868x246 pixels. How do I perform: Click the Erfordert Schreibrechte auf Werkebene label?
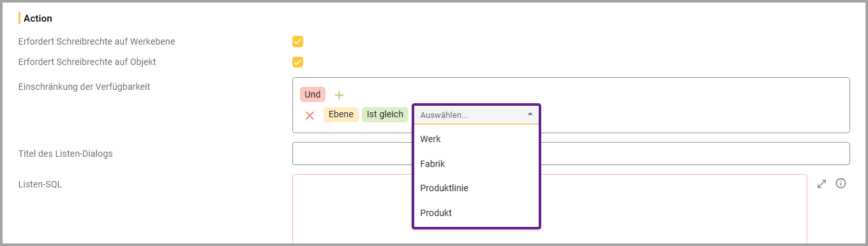tap(97, 41)
